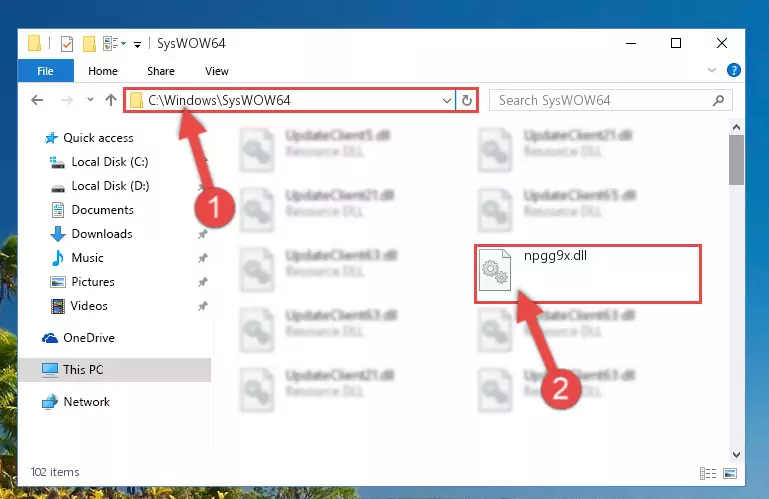Open Customize Quick Access Toolbar dropdown
Image resolution: width=769 pixels, height=499 pixels.
click(137, 45)
